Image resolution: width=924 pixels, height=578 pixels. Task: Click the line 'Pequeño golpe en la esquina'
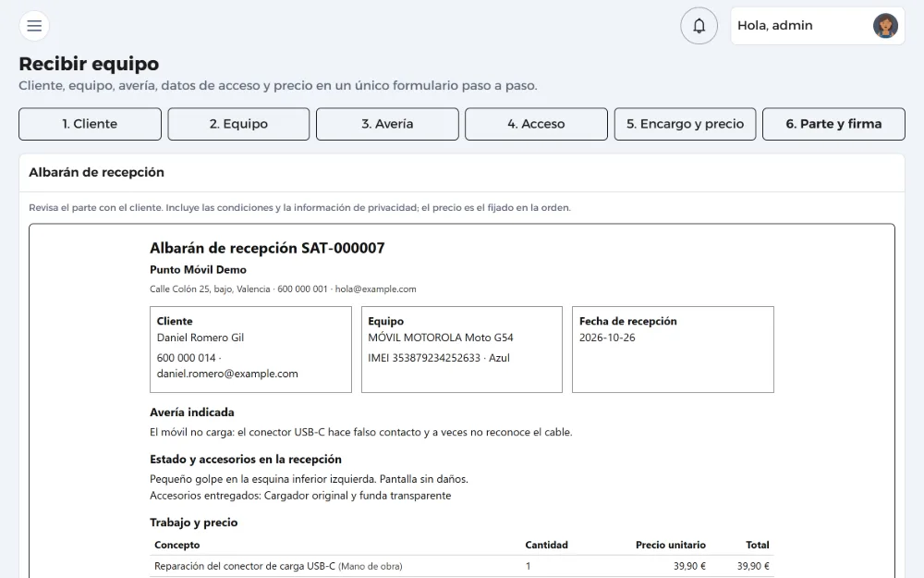309,479
